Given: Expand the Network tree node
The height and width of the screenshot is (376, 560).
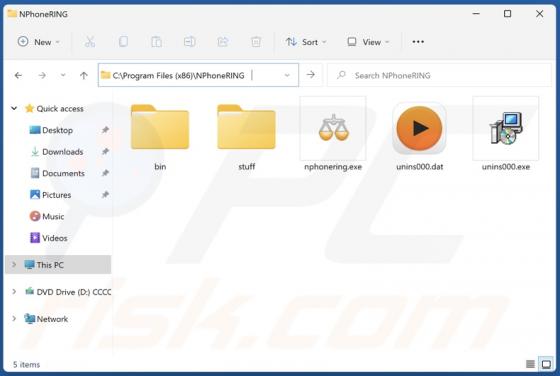Looking at the screenshot, I should 14,319.
